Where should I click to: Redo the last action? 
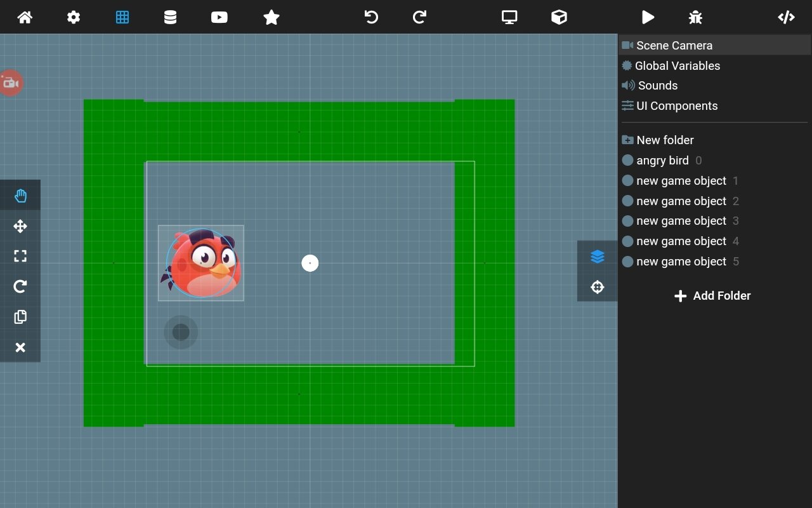point(419,17)
